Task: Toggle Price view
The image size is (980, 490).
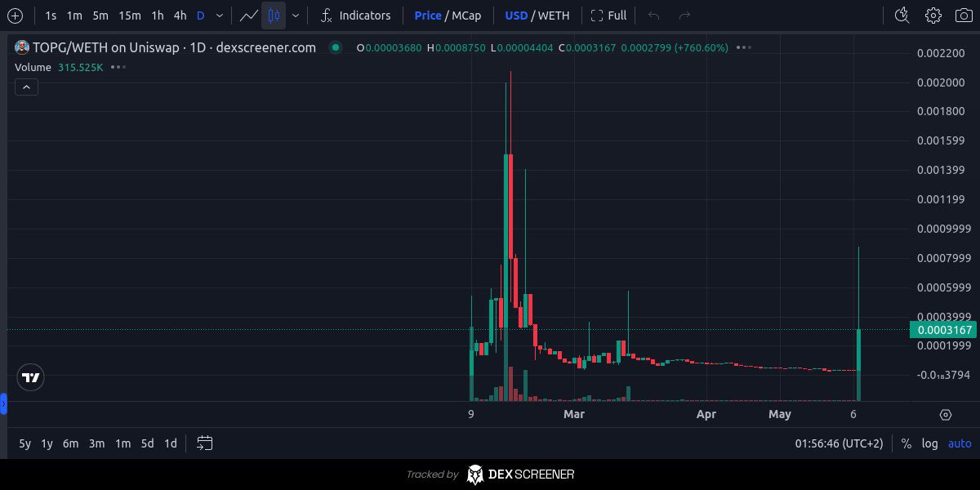Action: click(428, 16)
